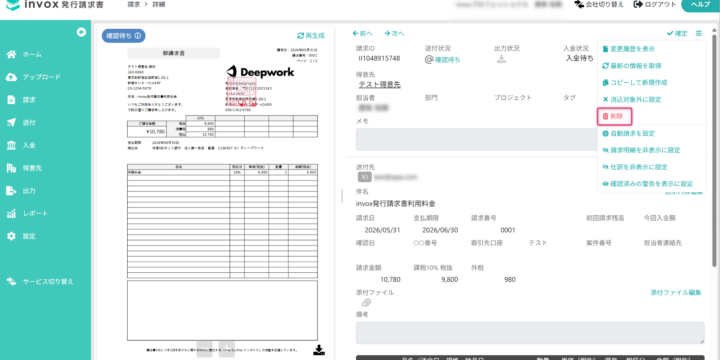
Task: Open レポート in the sidebar
Action: pyautogui.click(x=27, y=214)
